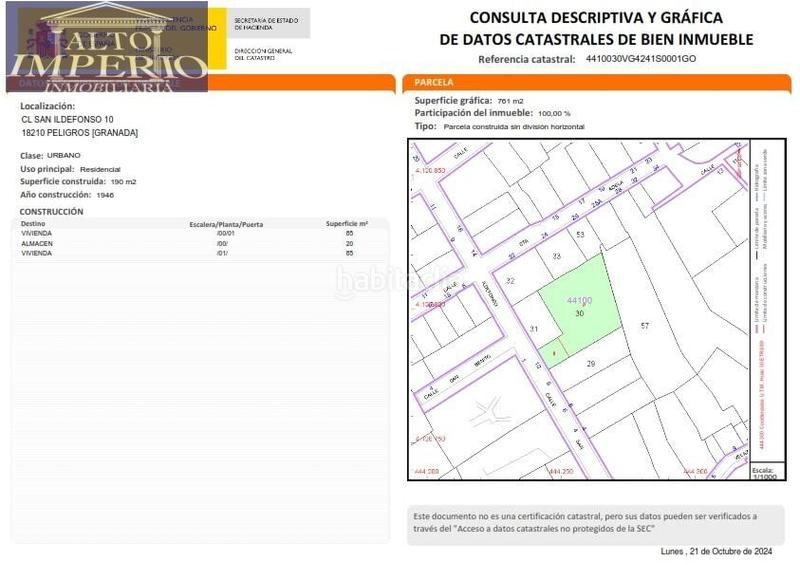Click the cross-shaped plaza symbol on the map

[x=490, y=410]
